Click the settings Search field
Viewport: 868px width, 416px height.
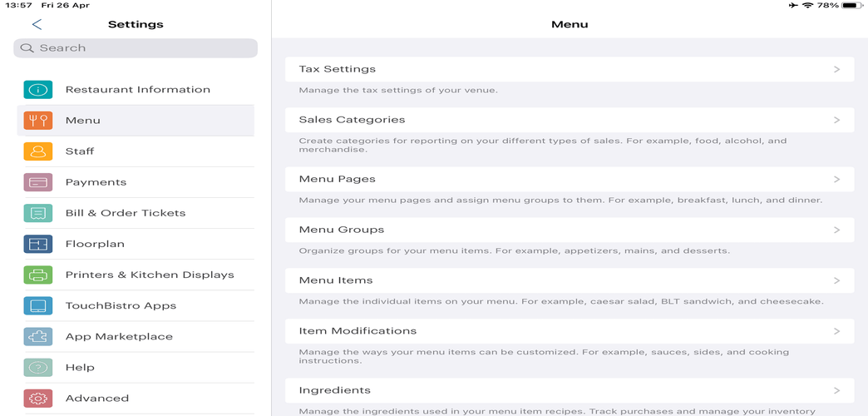(136, 48)
